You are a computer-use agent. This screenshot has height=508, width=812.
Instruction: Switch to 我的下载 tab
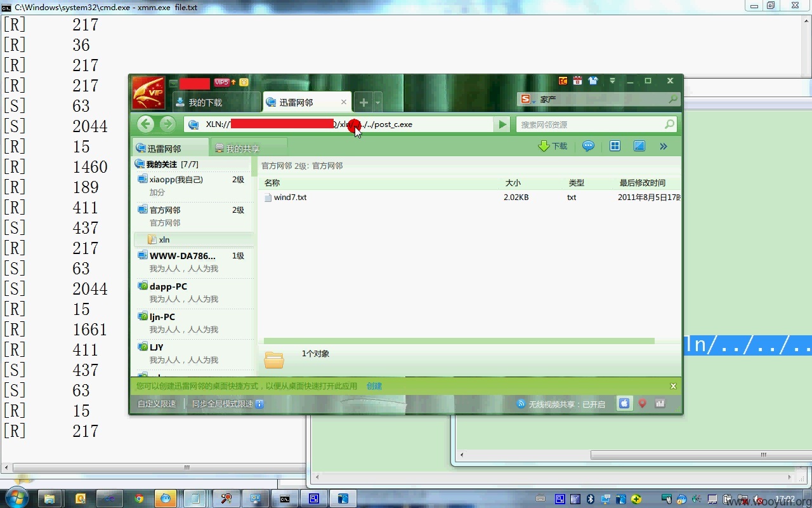tap(216, 102)
